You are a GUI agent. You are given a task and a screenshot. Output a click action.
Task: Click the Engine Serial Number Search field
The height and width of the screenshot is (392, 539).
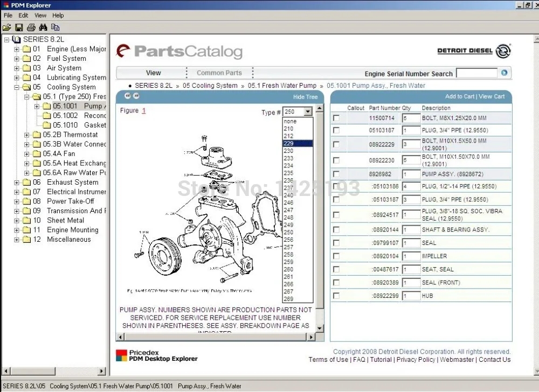pyautogui.click(x=476, y=73)
